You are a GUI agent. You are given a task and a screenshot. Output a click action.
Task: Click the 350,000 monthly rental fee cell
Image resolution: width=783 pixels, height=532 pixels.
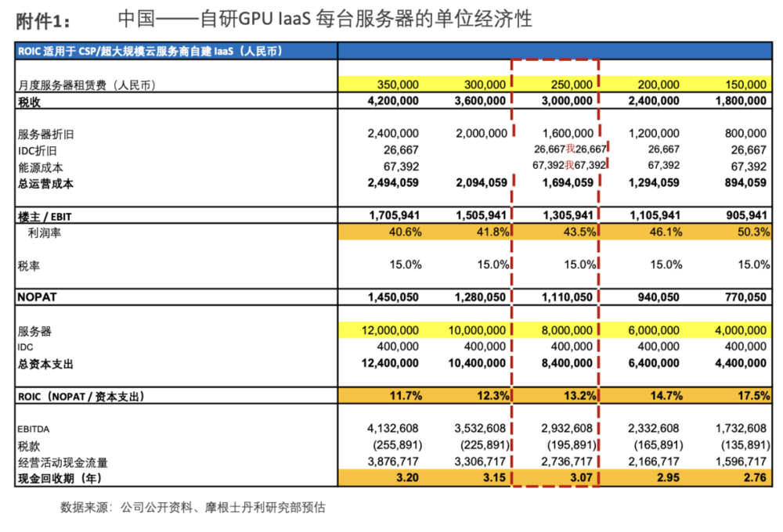point(398,84)
